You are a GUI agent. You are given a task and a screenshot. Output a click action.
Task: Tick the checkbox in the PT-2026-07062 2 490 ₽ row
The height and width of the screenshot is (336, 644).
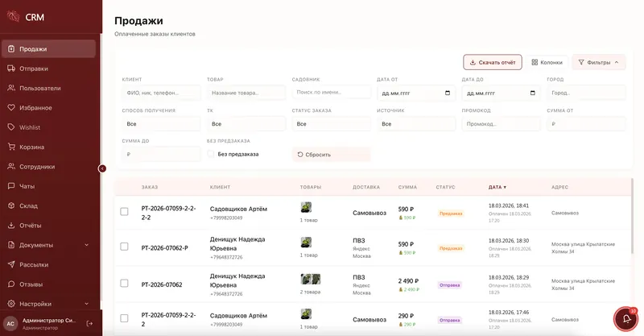pyautogui.click(x=124, y=283)
